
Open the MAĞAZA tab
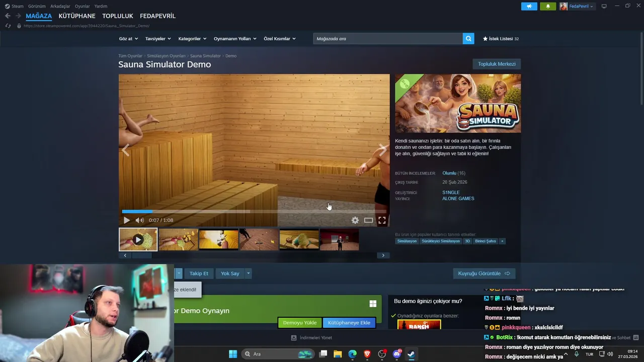point(39,16)
